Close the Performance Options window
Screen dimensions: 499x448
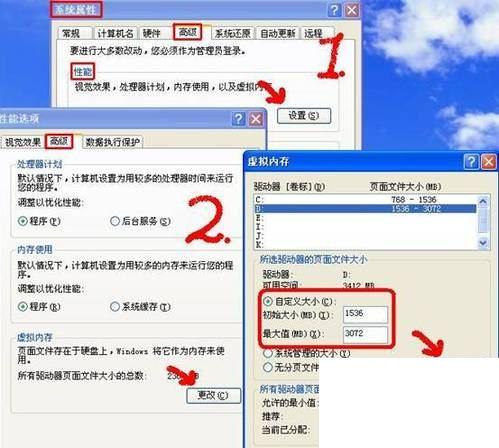(256, 119)
